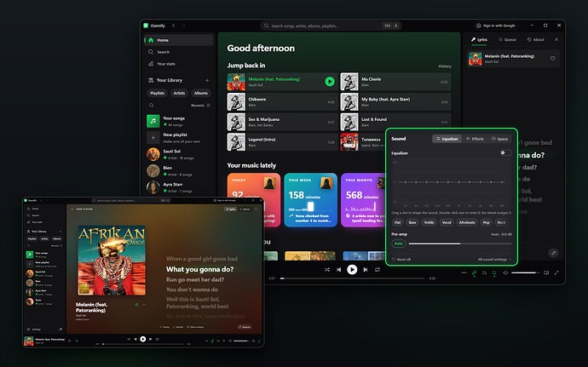Click Sign in with Google in main window
The width and height of the screenshot is (588, 367).
pyautogui.click(x=496, y=26)
